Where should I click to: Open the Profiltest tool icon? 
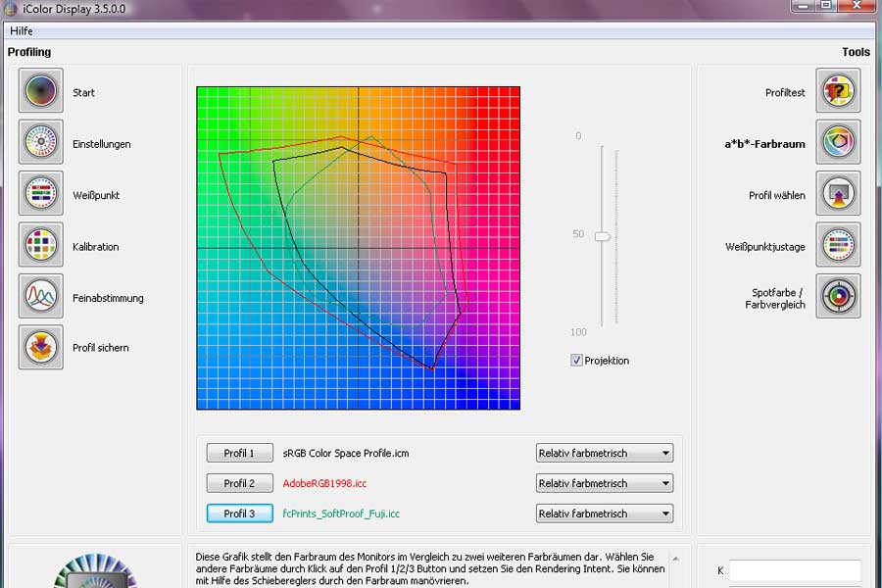click(838, 90)
